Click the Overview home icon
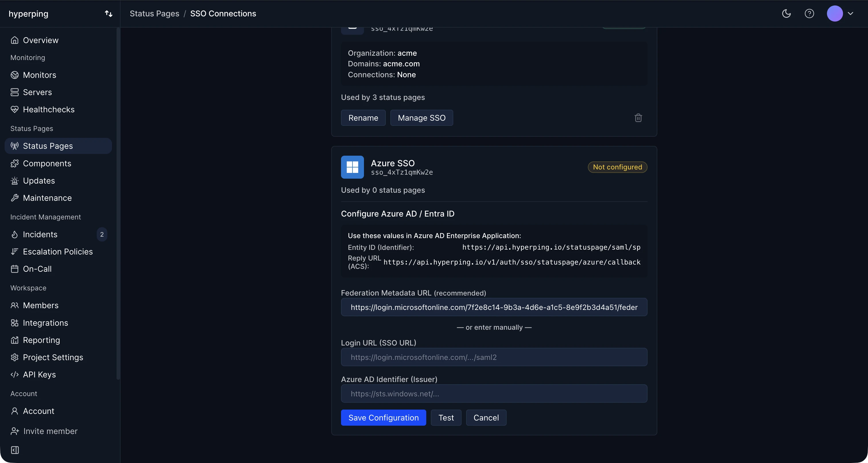868x463 pixels. pyautogui.click(x=14, y=40)
